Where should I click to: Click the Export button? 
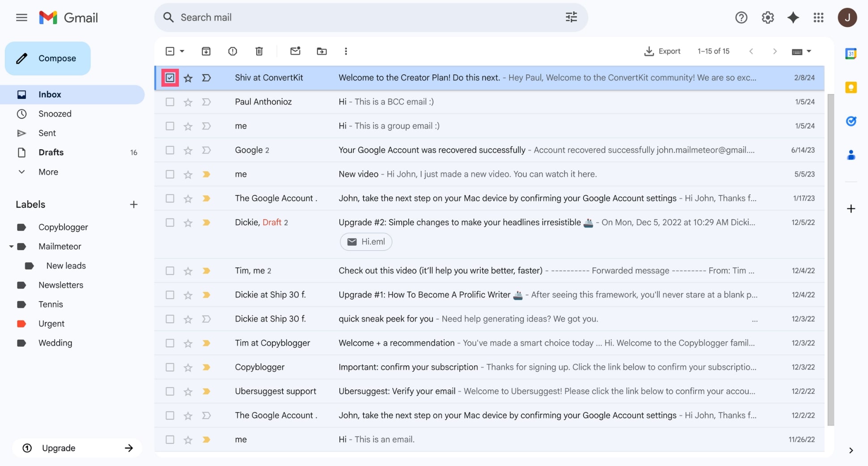pyautogui.click(x=662, y=51)
